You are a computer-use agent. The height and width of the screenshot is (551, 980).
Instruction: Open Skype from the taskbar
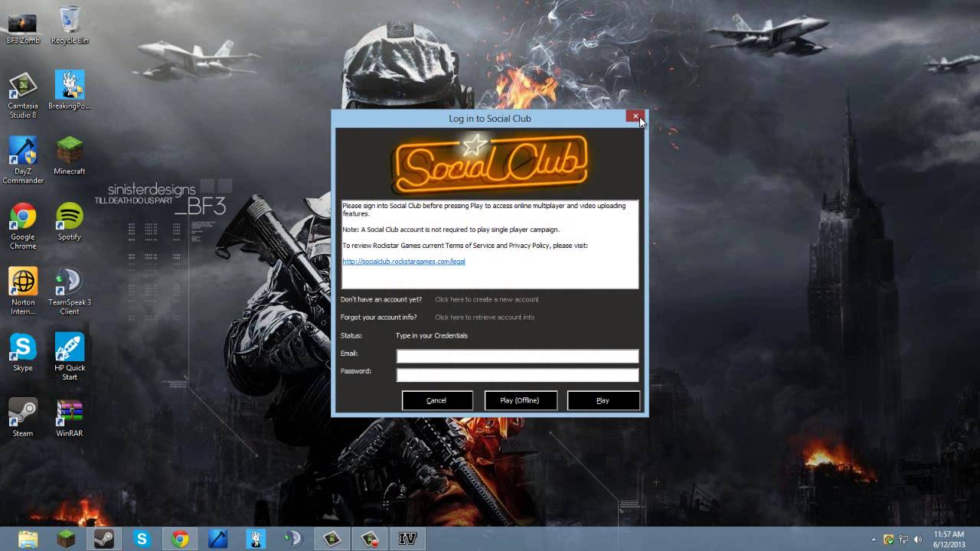[x=142, y=539]
